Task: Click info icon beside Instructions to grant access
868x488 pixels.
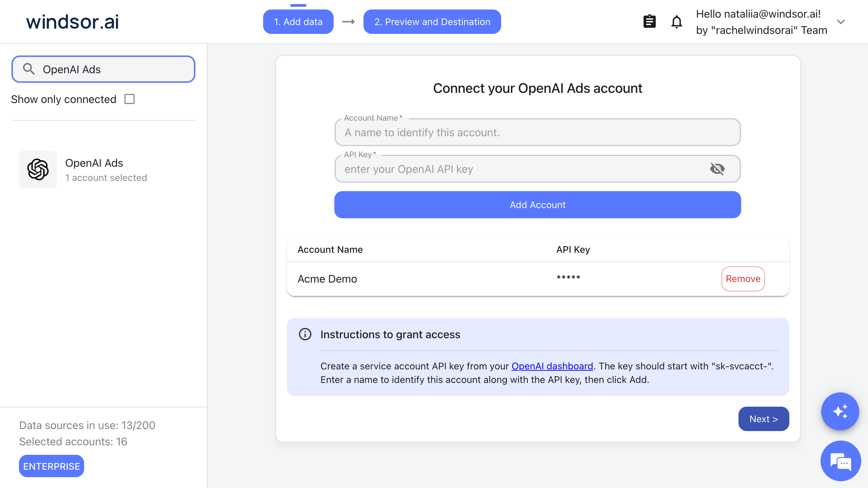Action: pyautogui.click(x=305, y=334)
